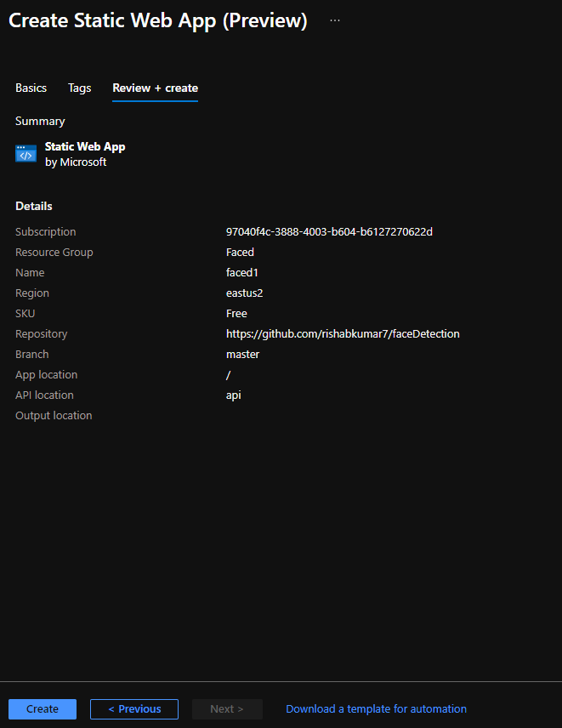This screenshot has height=728, width=562.
Task: Click the Output location label
Action: tap(54, 416)
